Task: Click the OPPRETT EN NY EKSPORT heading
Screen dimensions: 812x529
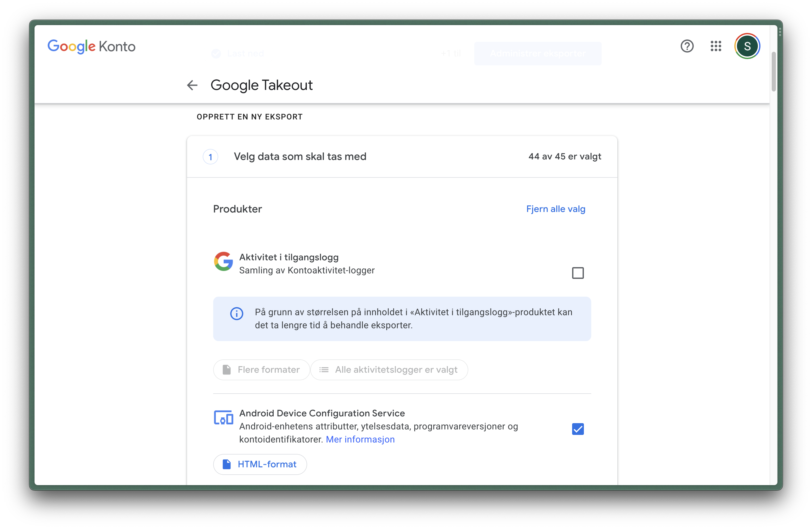Action: click(x=249, y=117)
